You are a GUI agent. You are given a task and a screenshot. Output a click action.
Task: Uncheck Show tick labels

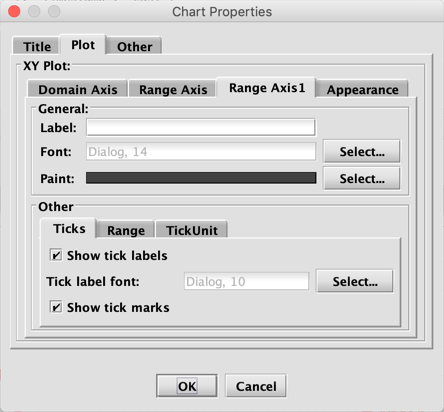[56, 255]
